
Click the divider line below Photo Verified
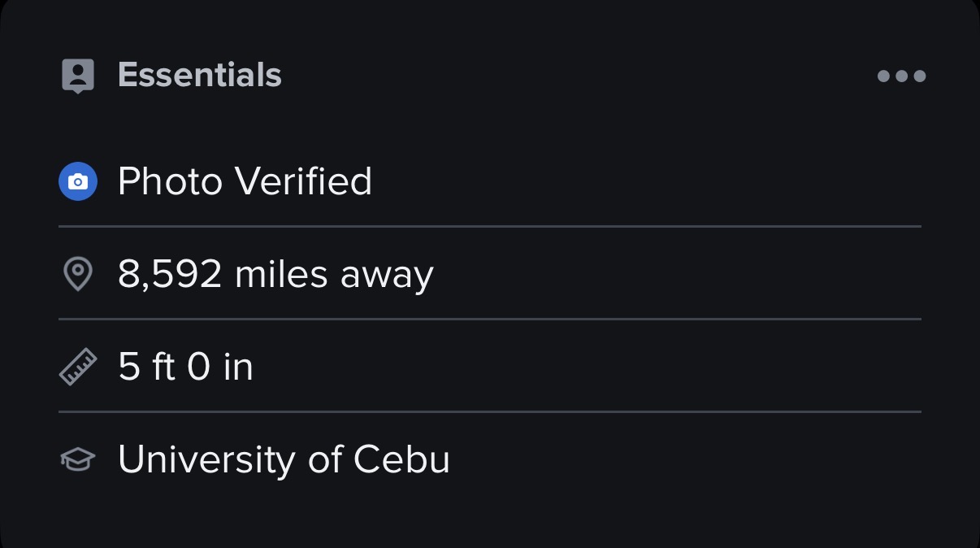click(490, 226)
